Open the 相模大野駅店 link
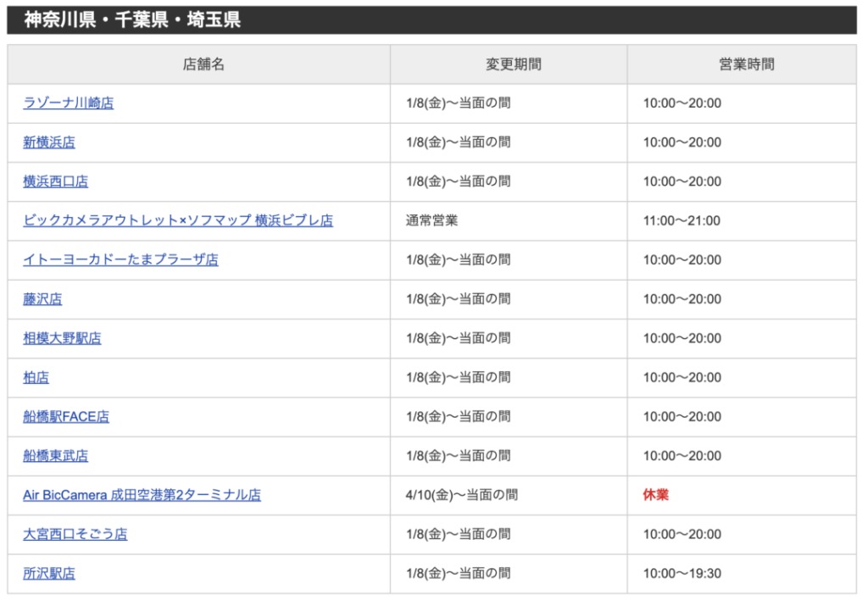 (x=62, y=338)
